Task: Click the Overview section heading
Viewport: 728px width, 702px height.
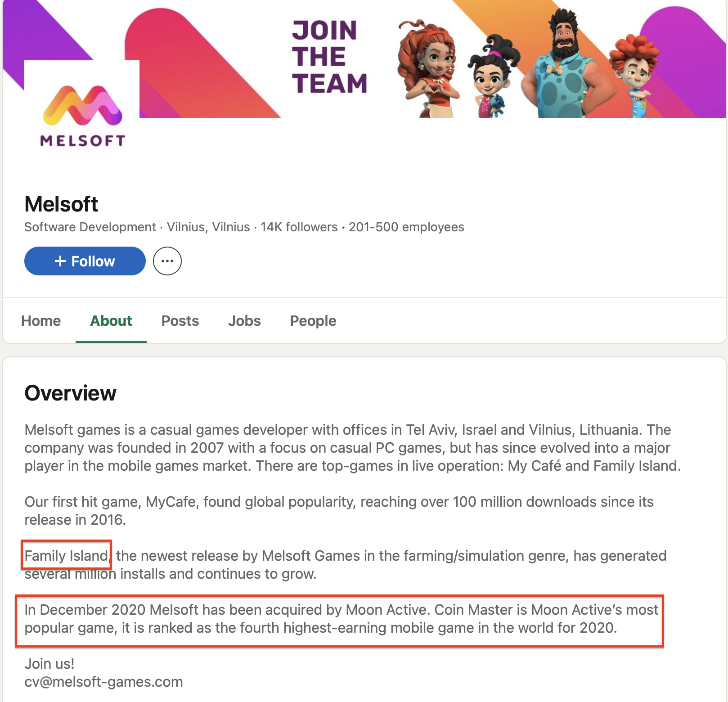Action: point(71,393)
